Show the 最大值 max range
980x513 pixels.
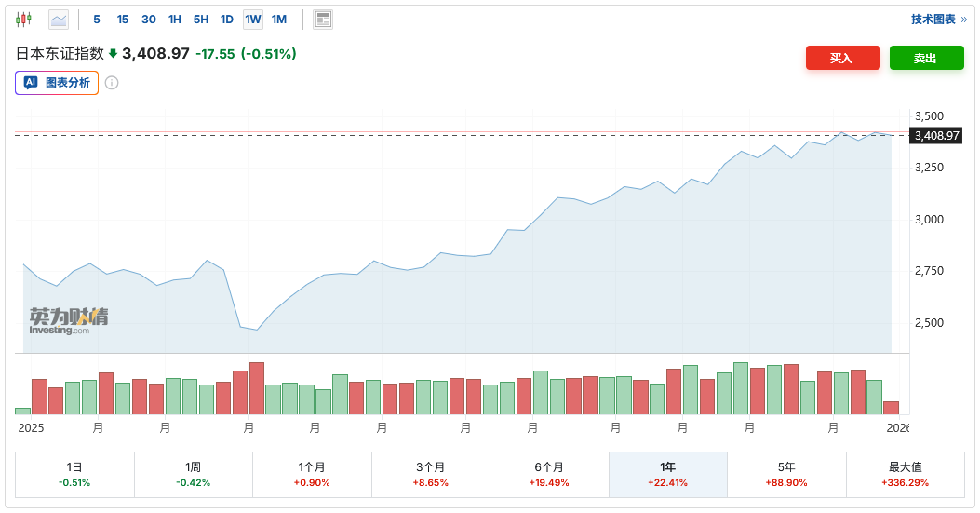point(905,474)
